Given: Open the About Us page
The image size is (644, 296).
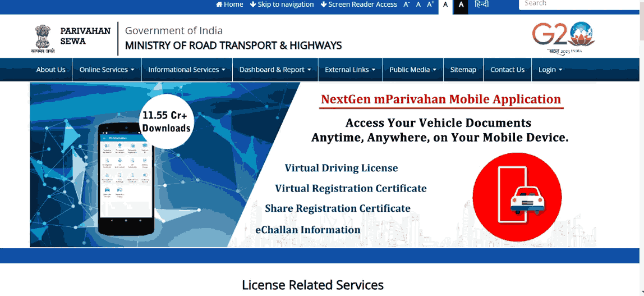Looking at the screenshot, I should click(x=51, y=70).
